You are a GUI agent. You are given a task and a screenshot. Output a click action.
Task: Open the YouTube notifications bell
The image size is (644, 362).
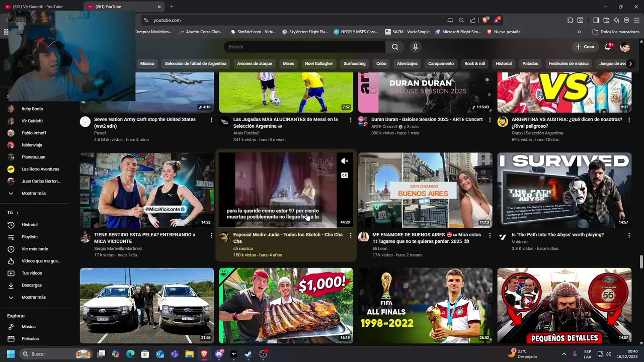tap(609, 47)
